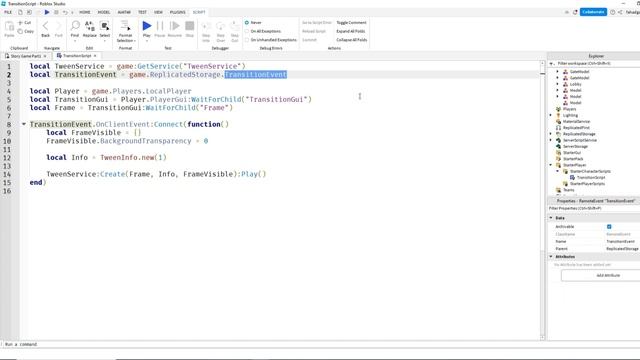Click Toggle Comment action

point(351,23)
